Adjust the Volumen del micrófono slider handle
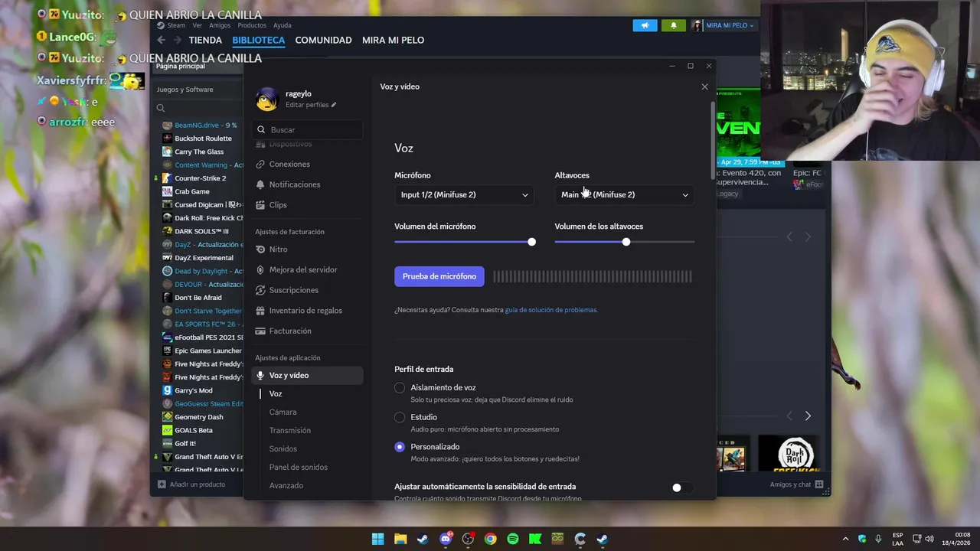The height and width of the screenshot is (551, 980). 531,242
